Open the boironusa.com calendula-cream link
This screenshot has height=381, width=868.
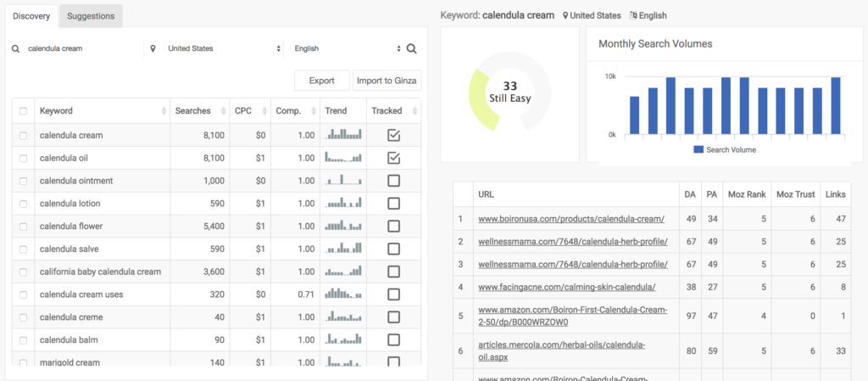point(571,219)
